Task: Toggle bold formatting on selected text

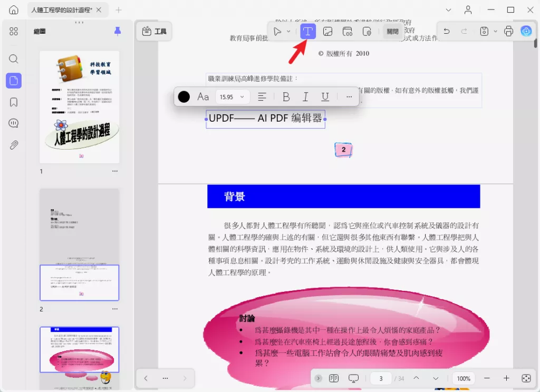Action: point(286,96)
